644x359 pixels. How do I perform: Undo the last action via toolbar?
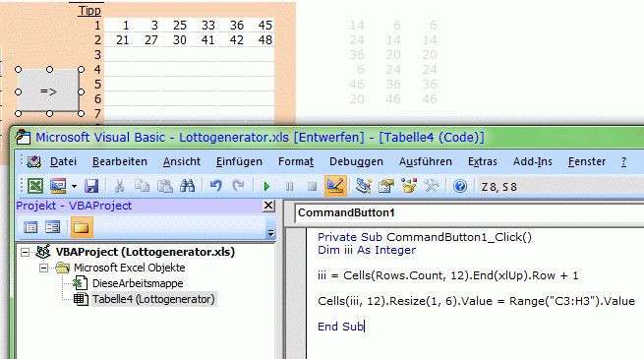[x=215, y=187]
